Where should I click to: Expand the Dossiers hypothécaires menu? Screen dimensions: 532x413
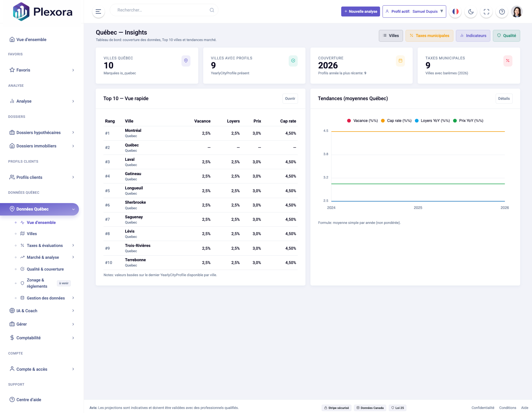point(42,132)
